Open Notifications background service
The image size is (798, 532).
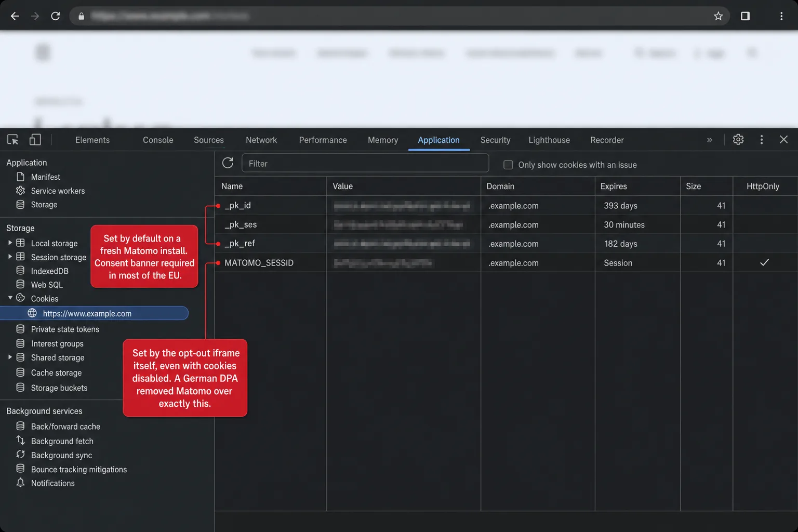pyautogui.click(x=52, y=483)
